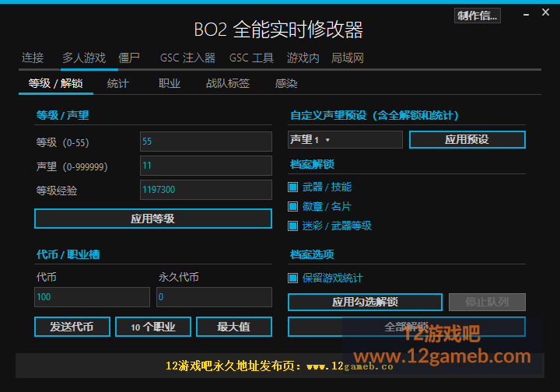
Task: Apply checked unlocks with 应用勾选解锁
Action: [365, 302]
